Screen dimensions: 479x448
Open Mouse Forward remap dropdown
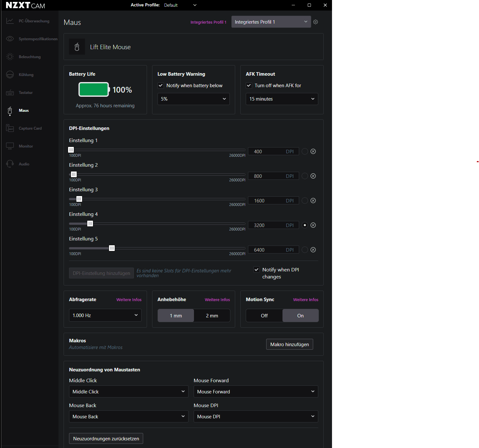(256, 391)
